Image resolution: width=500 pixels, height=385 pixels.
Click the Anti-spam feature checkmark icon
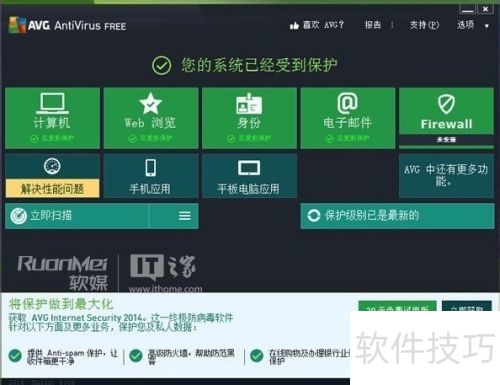pyautogui.click(x=15, y=356)
